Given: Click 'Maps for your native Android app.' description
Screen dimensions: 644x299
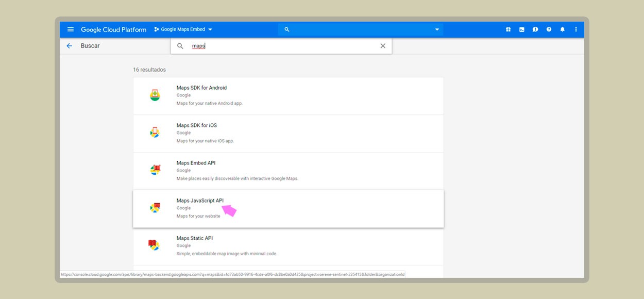Looking at the screenshot, I should click(209, 103).
